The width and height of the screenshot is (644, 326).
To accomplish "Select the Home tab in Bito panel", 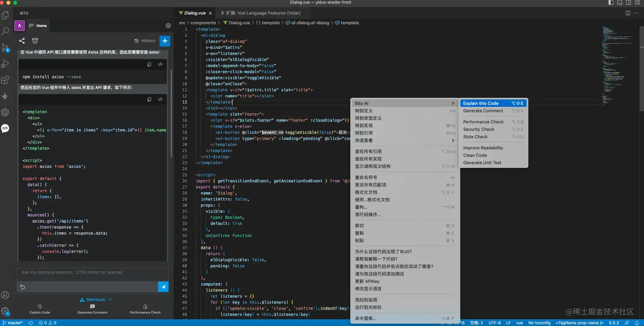I will pos(38,26).
